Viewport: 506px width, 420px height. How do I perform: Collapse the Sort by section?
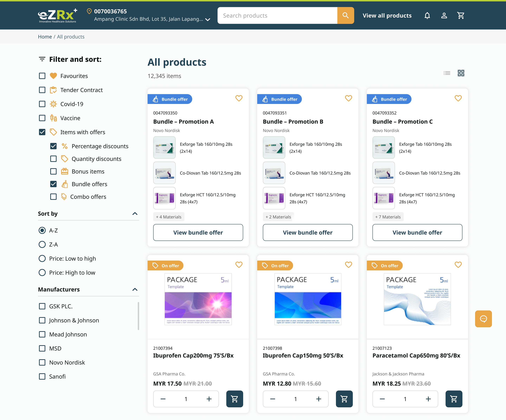pos(135,214)
